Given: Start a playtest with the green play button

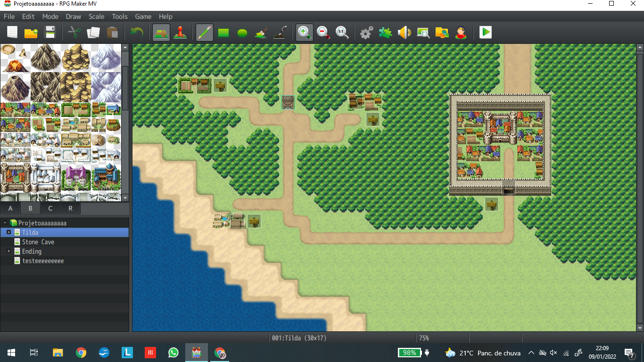Looking at the screenshot, I should click(x=486, y=33).
